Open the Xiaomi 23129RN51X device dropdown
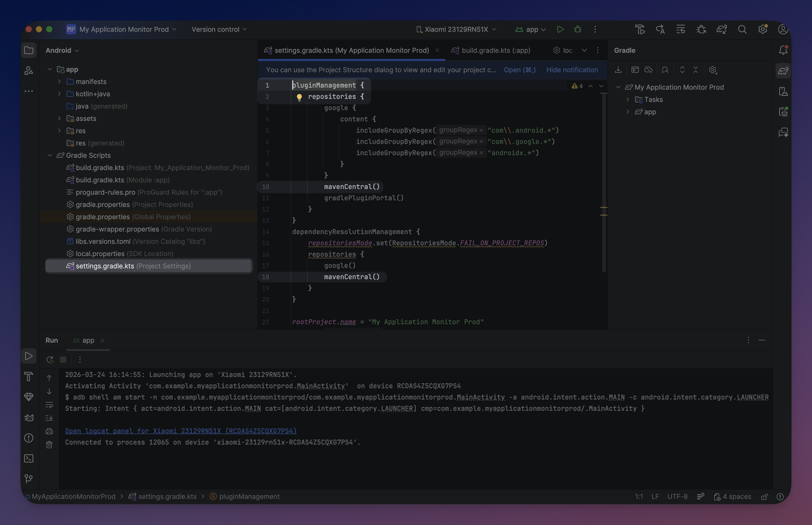Viewport: 812px width, 525px height. click(x=456, y=29)
